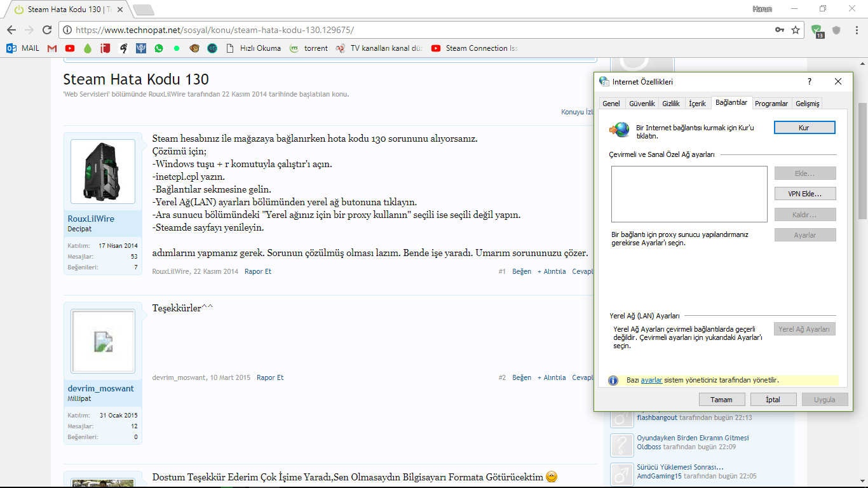Open the monkey face bookmark
The height and width of the screenshot is (488, 868).
pos(194,48)
